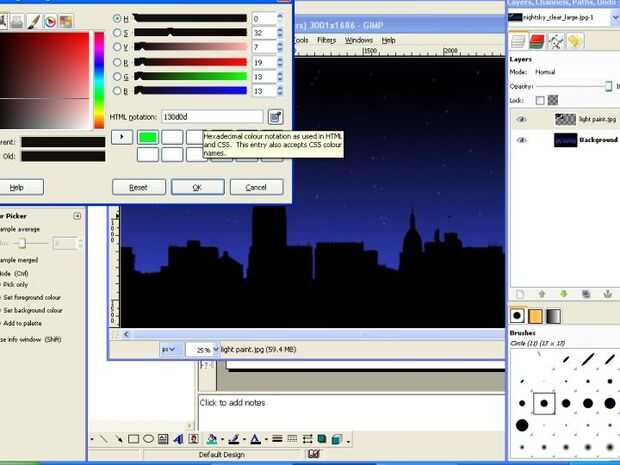Click the Help button in colour dialog
The width and height of the screenshot is (620, 465).
(17, 187)
